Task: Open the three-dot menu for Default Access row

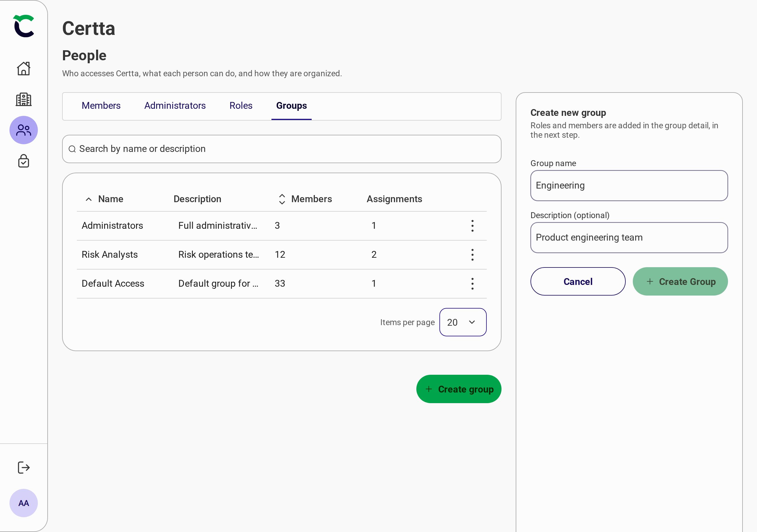Action: tap(472, 283)
